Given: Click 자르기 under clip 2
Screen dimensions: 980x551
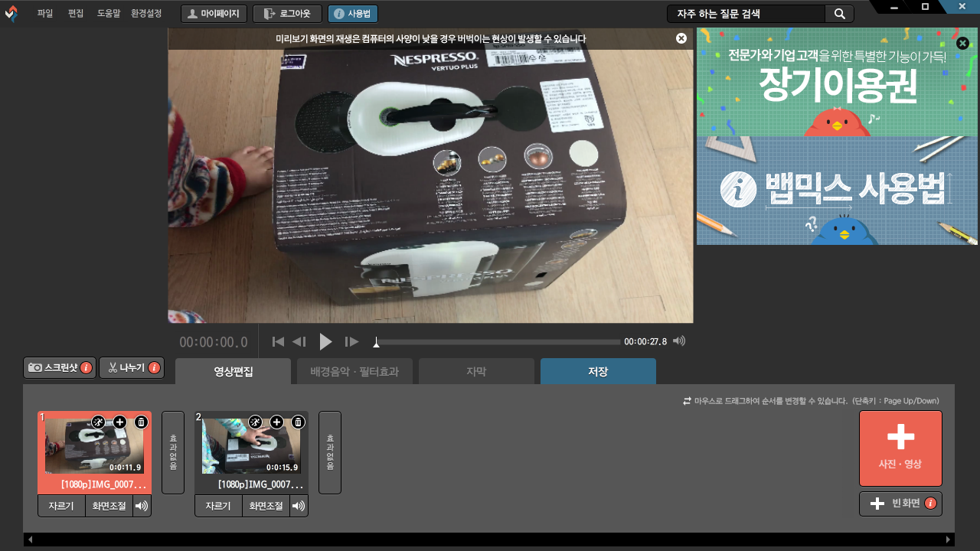Looking at the screenshot, I should 218,506.
